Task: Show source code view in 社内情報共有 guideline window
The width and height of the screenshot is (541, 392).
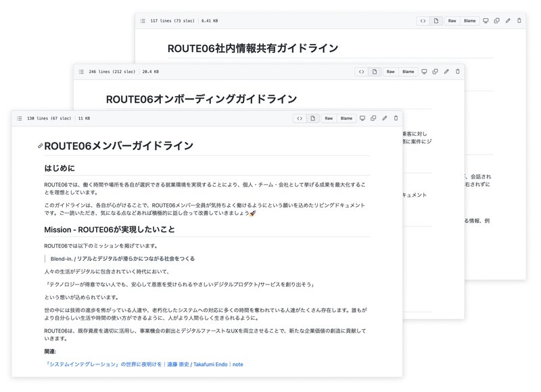Action: (x=423, y=21)
